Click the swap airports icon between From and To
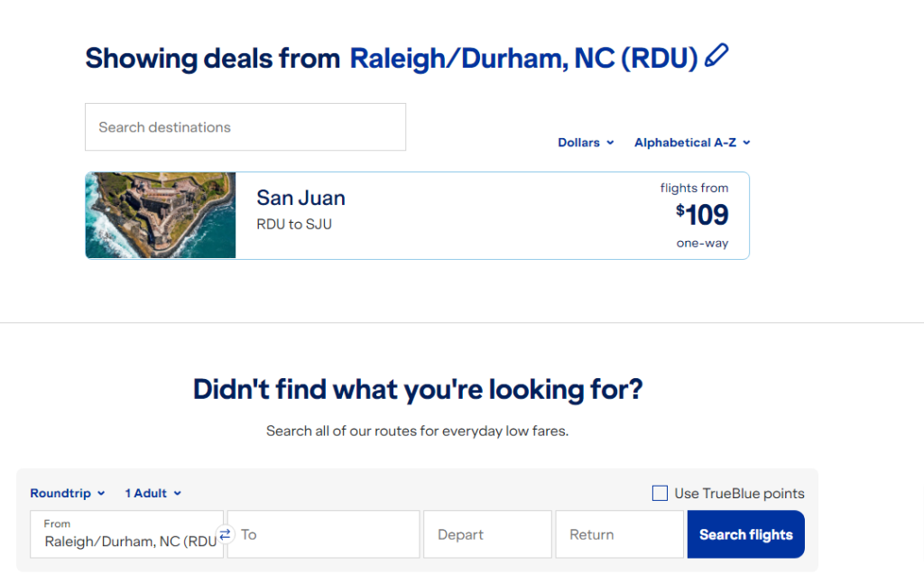Image resolution: width=924 pixels, height=584 pixels. click(225, 533)
